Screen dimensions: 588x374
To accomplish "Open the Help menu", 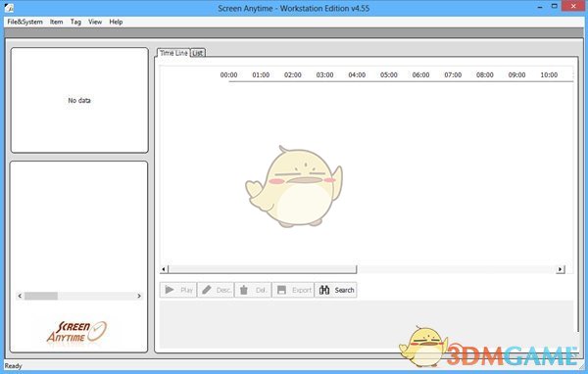I will pos(116,22).
